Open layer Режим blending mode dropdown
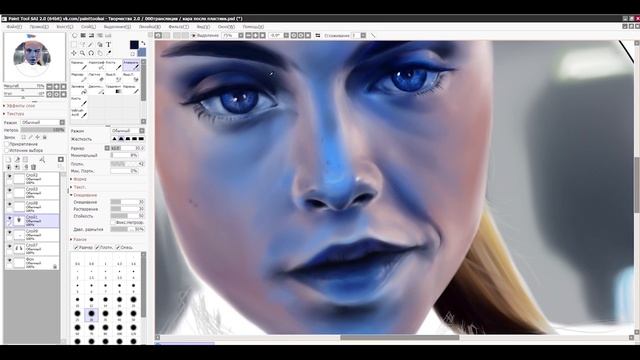Image resolution: width=640 pixels, height=360 pixels. pyautogui.click(x=43, y=122)
